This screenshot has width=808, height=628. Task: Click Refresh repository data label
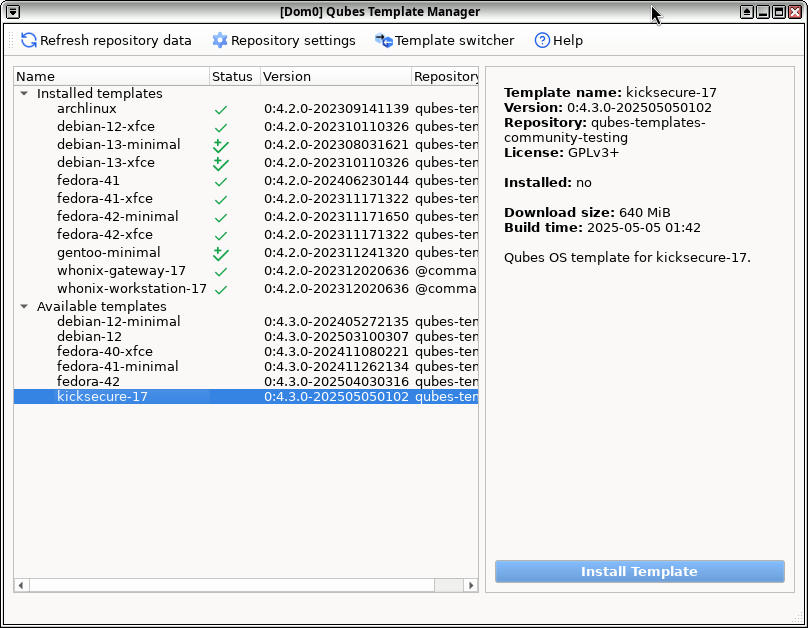pos(115,40)
